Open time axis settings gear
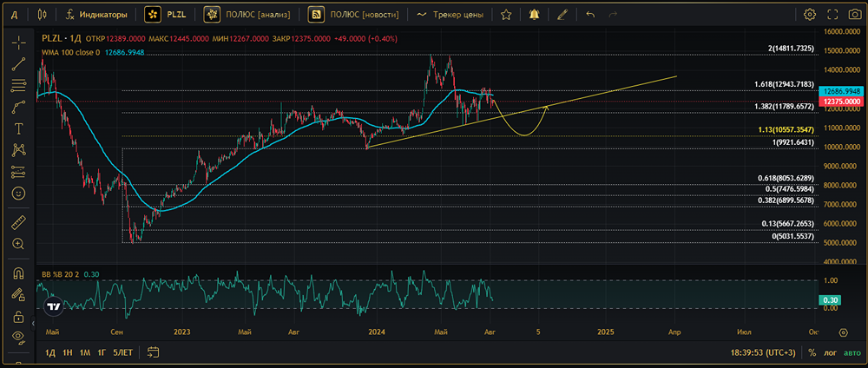This screenshot has width=868, height=368. tap(843, 332)
